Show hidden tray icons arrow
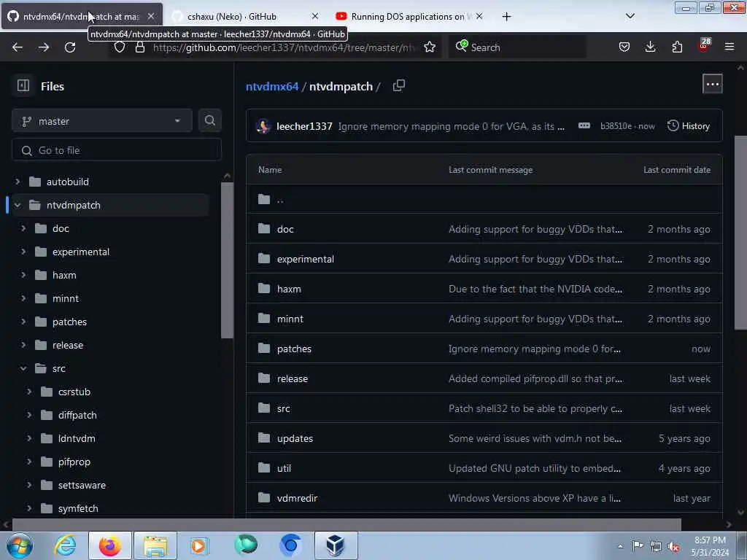 620,546
